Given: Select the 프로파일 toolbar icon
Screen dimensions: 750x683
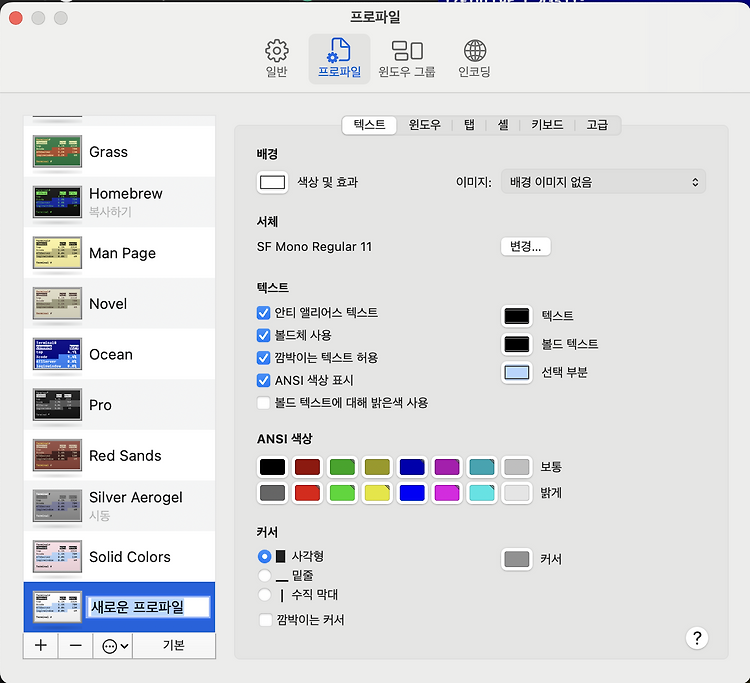Looking at the screenshot, I should (x=339, y=59).
